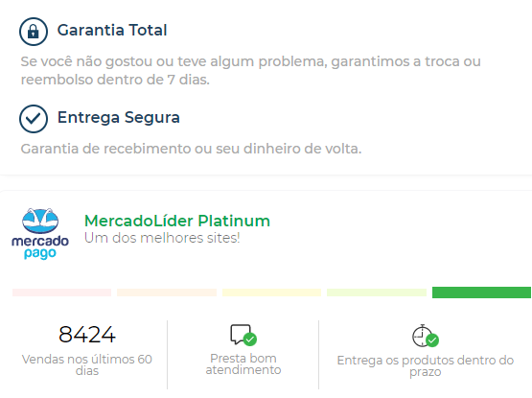This screenshot has width=532, height=398.
Task: Click the padlock icon beside Garantia Total
Action: click(34, 32)
